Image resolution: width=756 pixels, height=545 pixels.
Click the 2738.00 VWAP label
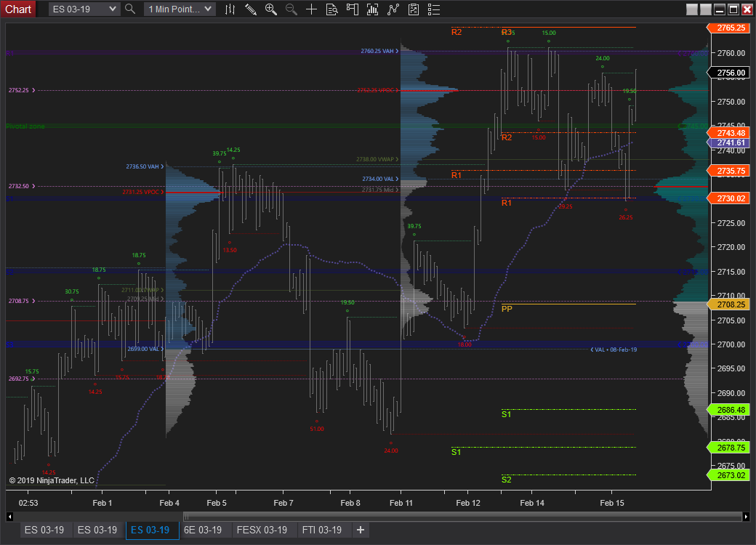pyautogui.click(x=377, y=159)
